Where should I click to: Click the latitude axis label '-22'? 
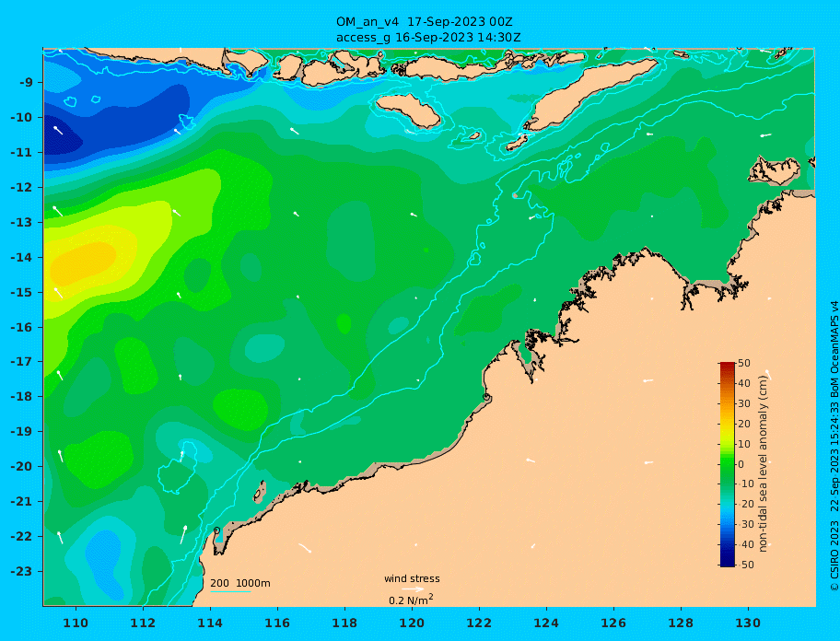click(x=22, y=537)
